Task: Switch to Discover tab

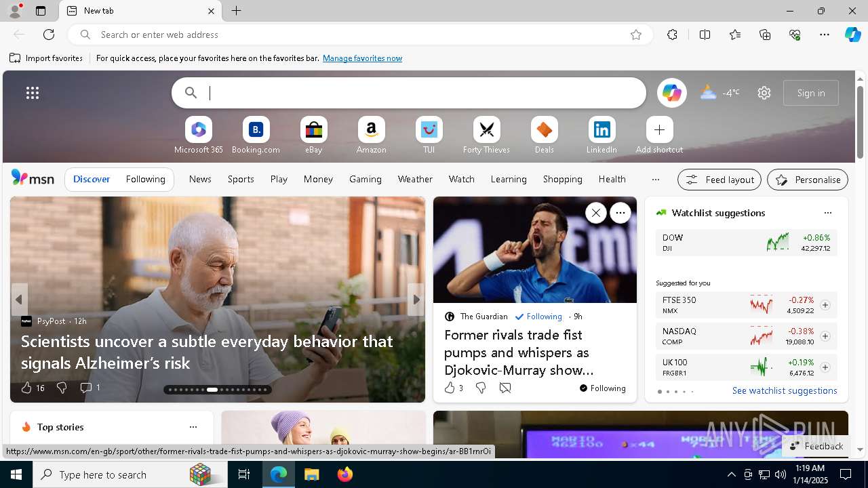Action: [92, 179]
